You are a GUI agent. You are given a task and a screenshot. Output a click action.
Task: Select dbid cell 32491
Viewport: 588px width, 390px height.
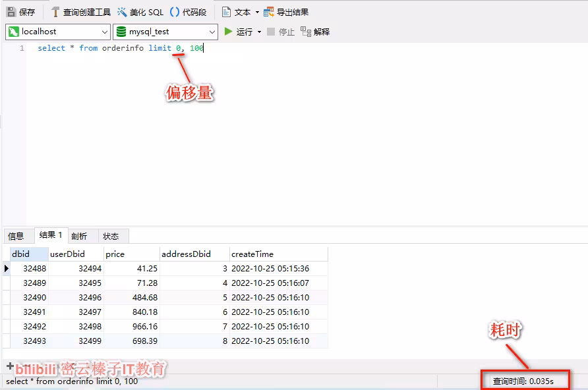29,312
